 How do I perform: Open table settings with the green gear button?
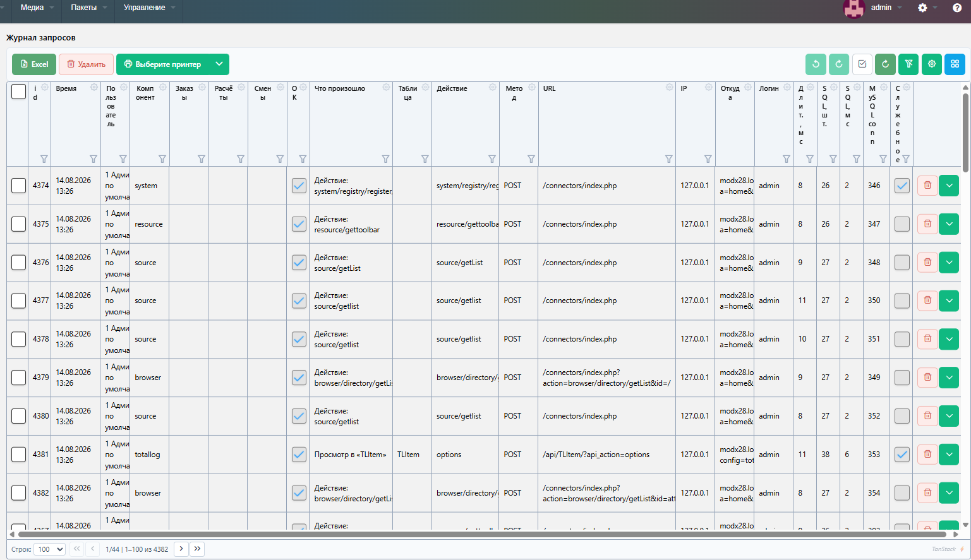(932, 64)
